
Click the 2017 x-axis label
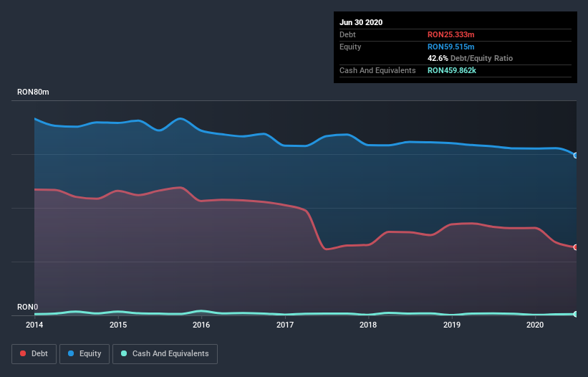pos(285,325)
